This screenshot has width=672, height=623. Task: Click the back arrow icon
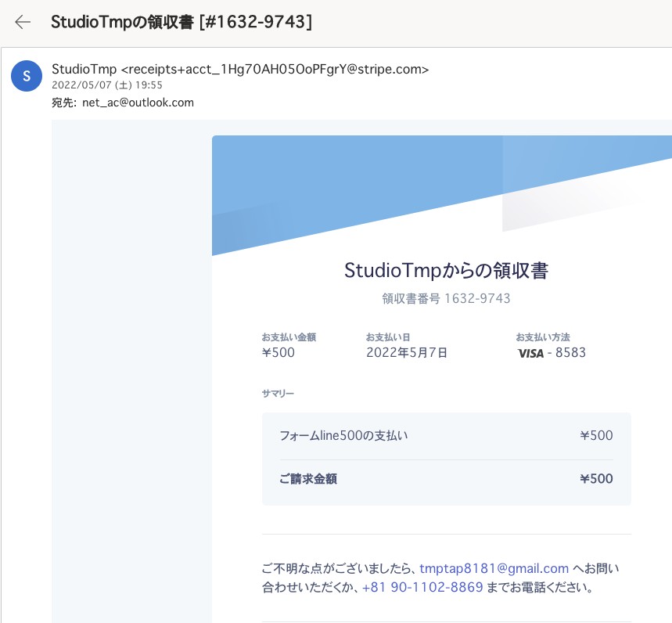pos(23,22)
